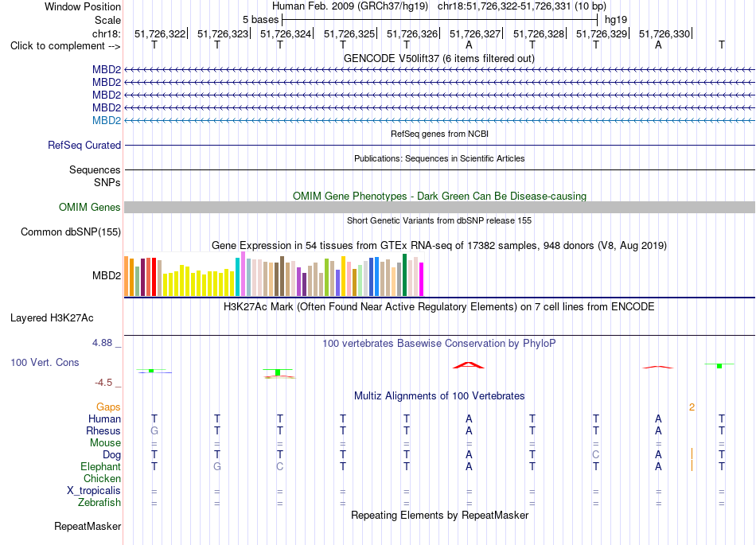The width and height of the screenshot is (756, 545).
Task: Select the Chicken alignment row label
Action: tap(102, 478)
